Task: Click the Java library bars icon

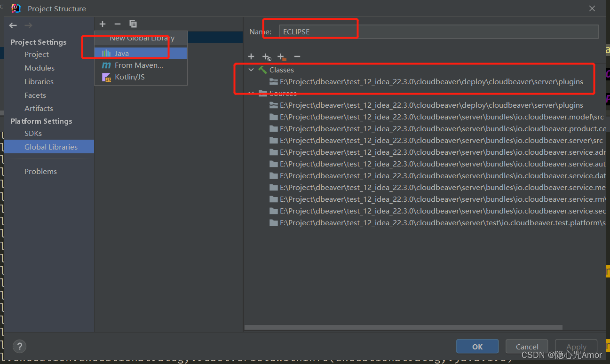Action: coord(106,53)
